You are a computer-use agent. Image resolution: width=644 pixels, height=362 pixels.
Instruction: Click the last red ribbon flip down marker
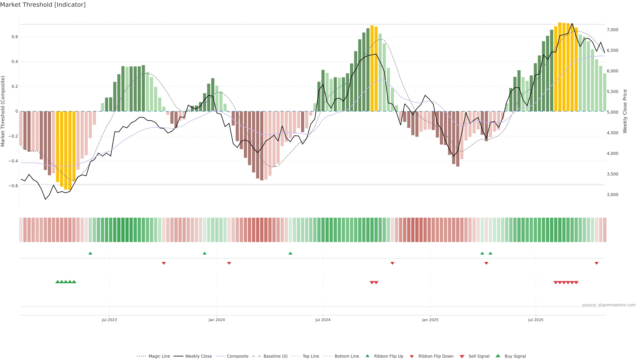(597, 263)
